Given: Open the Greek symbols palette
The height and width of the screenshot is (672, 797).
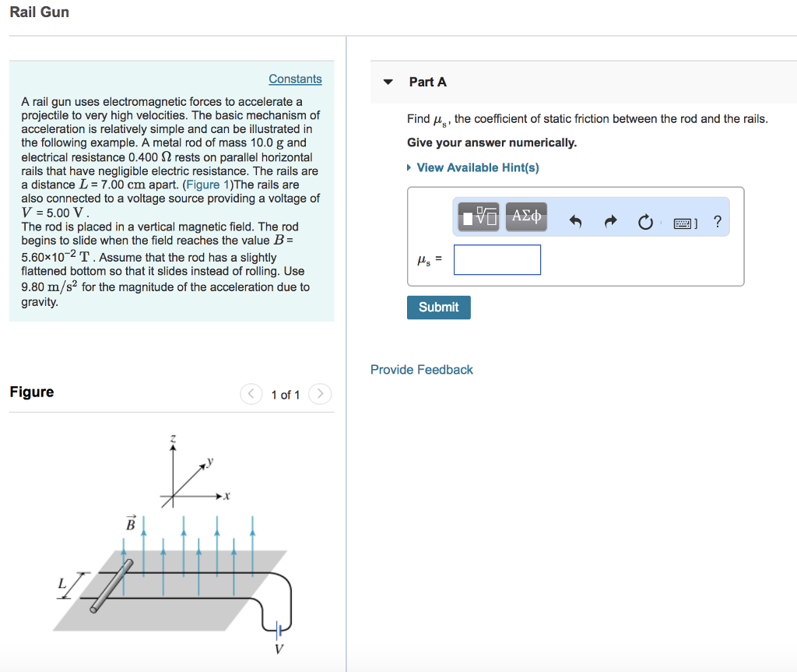Looking at the screenshot, I should [526, 217].
